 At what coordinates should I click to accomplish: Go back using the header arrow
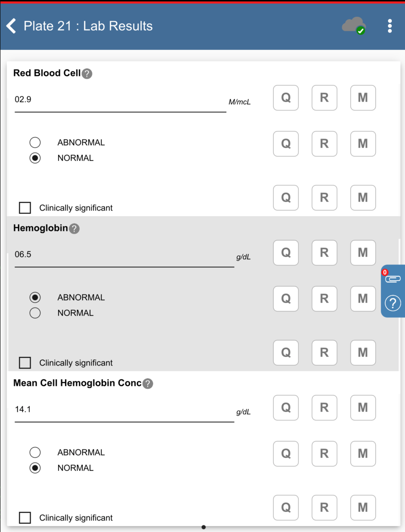point(11,26)
